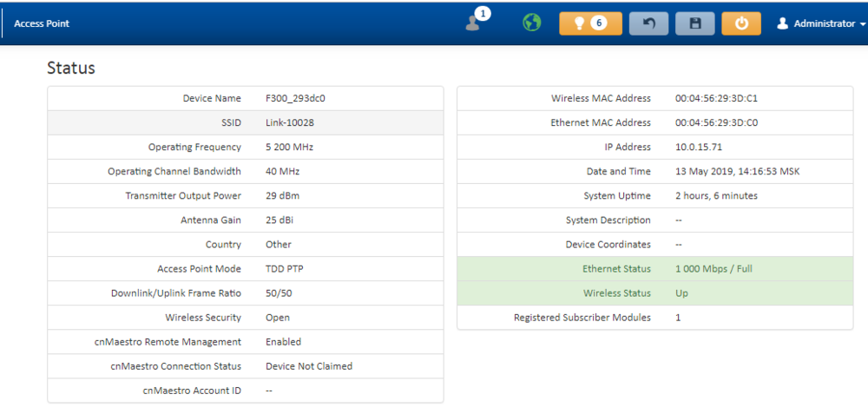Image resolution: width=868 pixels, height=414 pixels.
Task: Click the orange power reboot button
Action: coord(740,23)
